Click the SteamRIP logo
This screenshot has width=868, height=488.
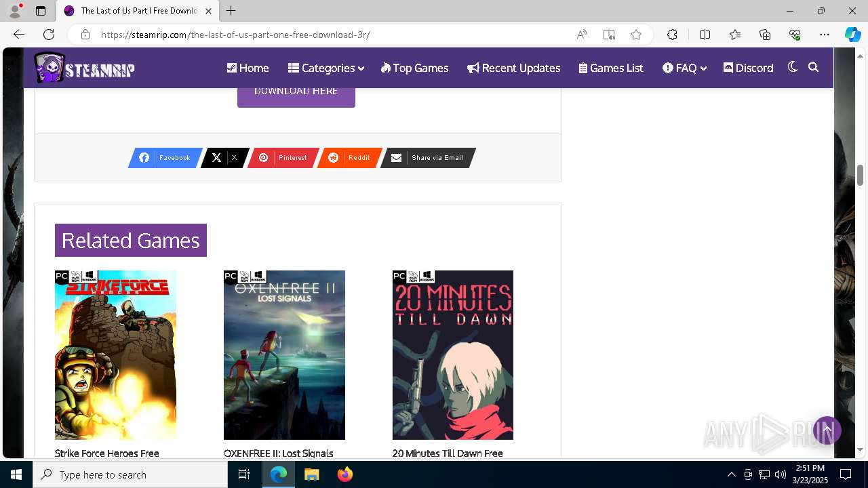pyautogui.click(x=84, y=68)
